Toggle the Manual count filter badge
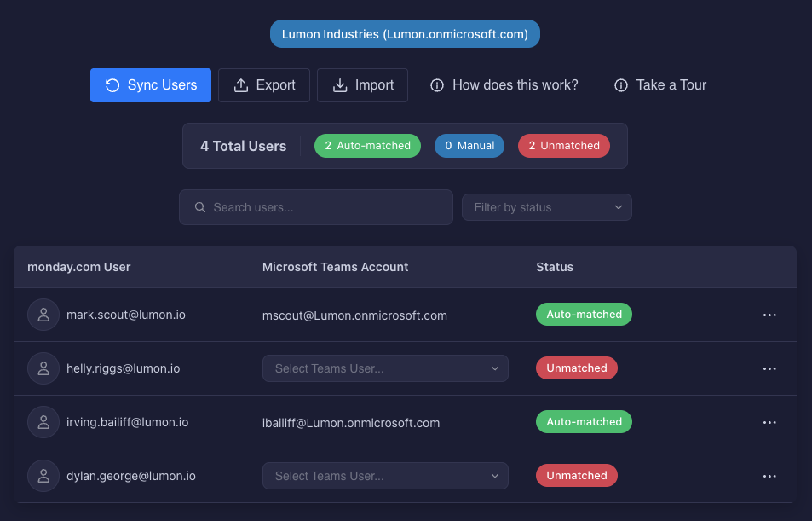812x521 pixels. (469, 146)
